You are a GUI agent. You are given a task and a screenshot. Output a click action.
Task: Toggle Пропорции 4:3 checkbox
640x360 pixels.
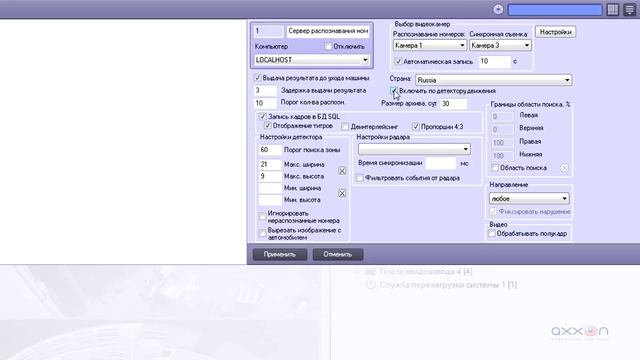pyautogui.click(x=416, y=127)
